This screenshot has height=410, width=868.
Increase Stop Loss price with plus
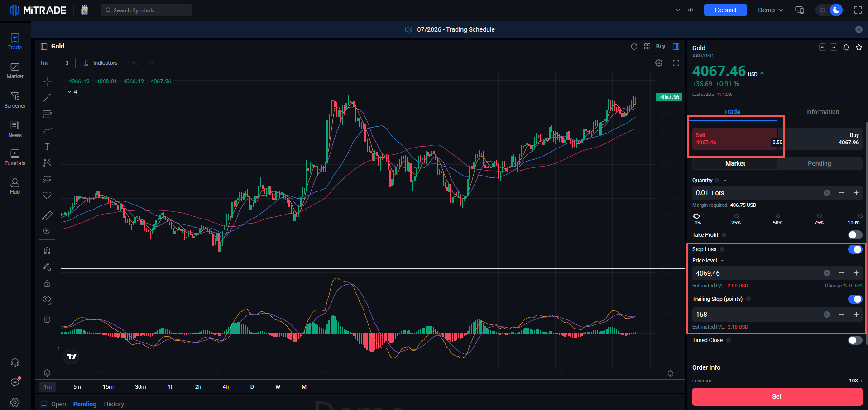click(856, 273)
